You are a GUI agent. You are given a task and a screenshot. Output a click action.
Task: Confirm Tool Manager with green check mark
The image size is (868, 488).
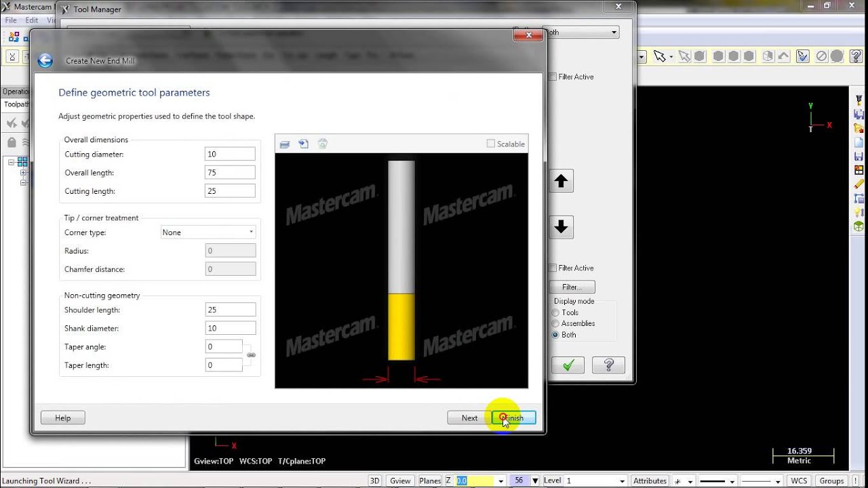(568, 365)
